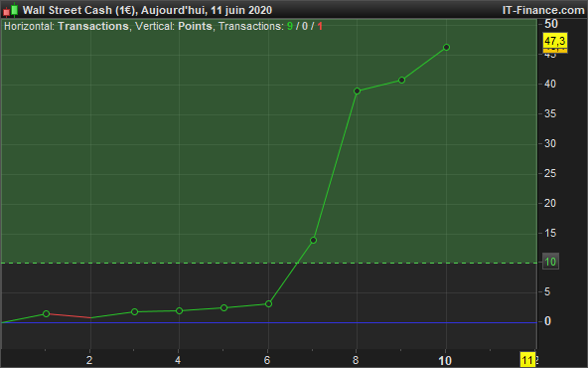Screen dimensions: 588x368
Task: Click the x-axis label 2
Action: click(x=89, y=360)
